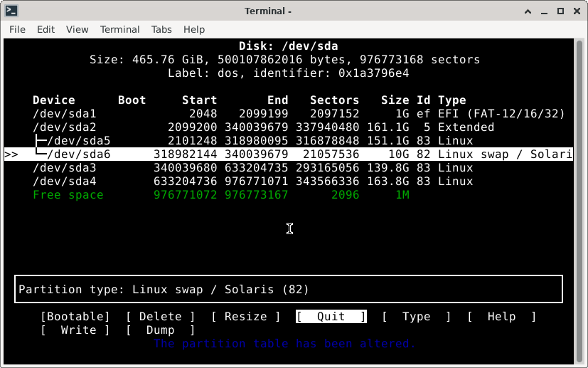Choose Write to save partition table
The image size is (588, 368).
pyautogui.click(x=75, y=330)
